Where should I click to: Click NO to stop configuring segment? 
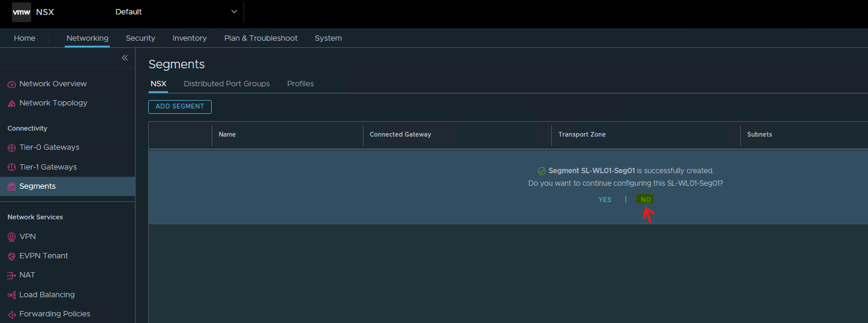pyautogui.click(x=645, y=200)
